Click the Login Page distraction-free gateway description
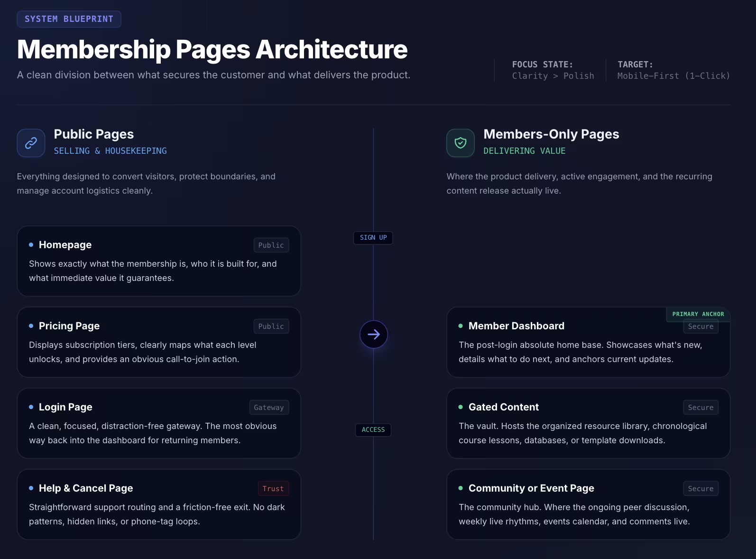This screenshot has height=559, width=756. coord(153,433)
